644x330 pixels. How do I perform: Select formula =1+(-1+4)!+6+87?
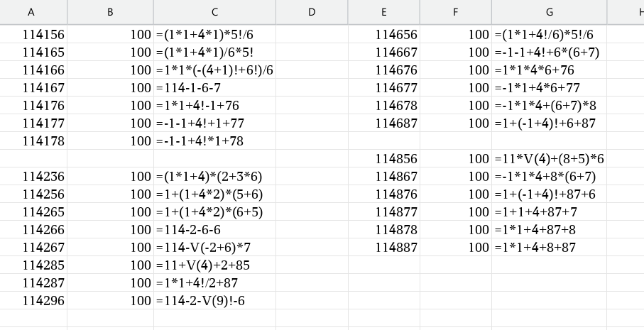(x=549, y=123)
